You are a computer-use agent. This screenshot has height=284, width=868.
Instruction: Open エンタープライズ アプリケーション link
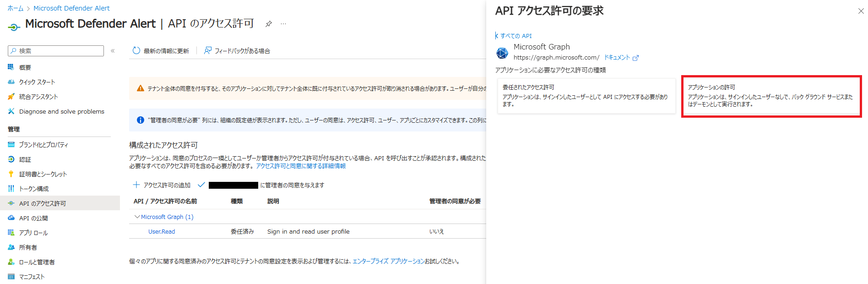point(389,261)
